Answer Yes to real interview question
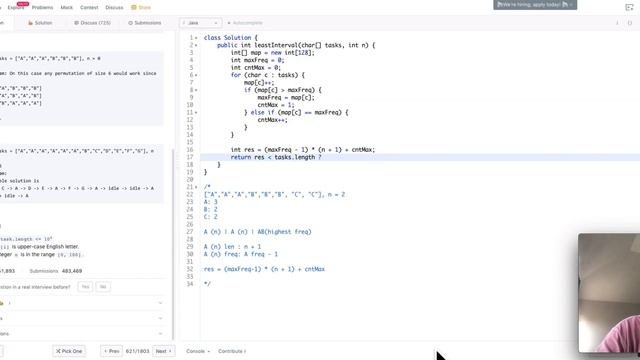Screen dimensions: 640x360 [x=85, y=287]
